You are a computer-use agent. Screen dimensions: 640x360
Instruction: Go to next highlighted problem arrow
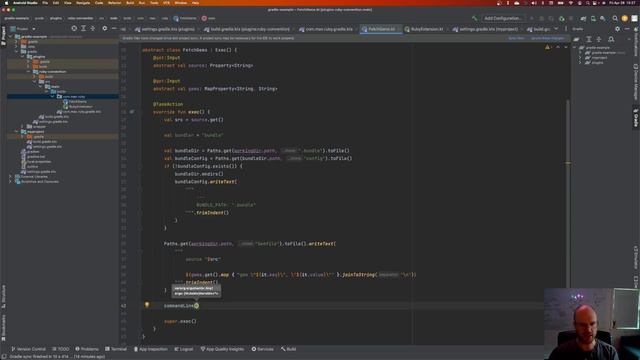pos(566,47)
